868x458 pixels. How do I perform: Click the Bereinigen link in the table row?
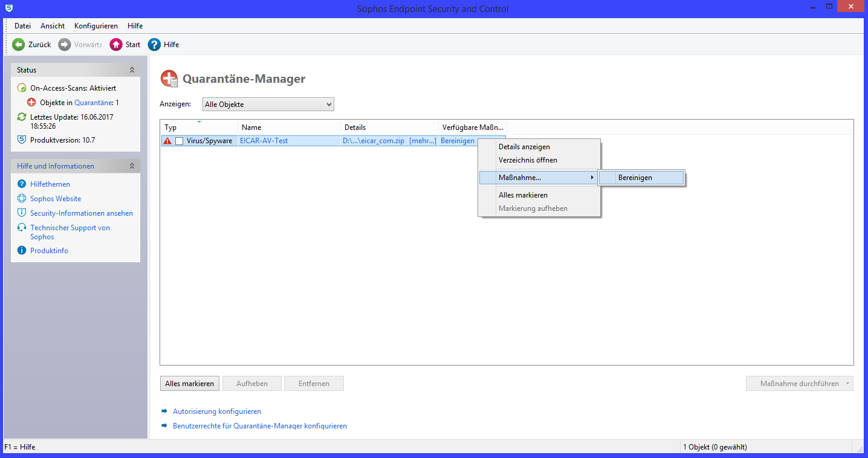pyautogui.click(x=458, y=141)
